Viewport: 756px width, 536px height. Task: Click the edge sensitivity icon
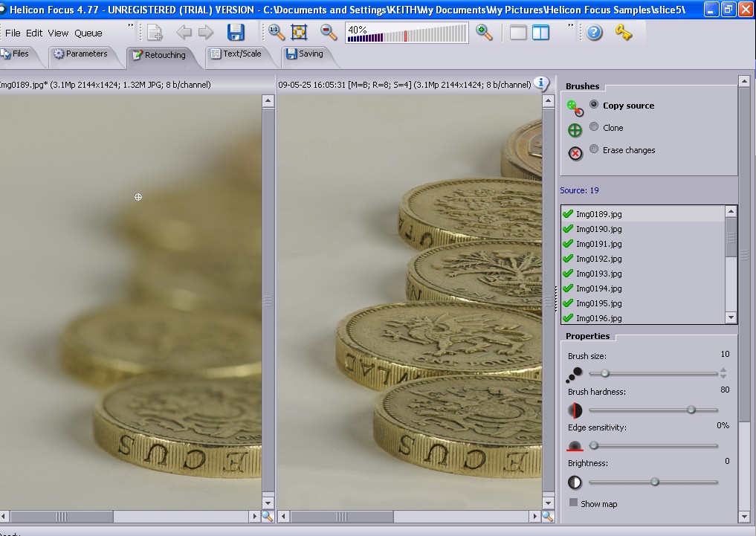click(x=575, y=446)
